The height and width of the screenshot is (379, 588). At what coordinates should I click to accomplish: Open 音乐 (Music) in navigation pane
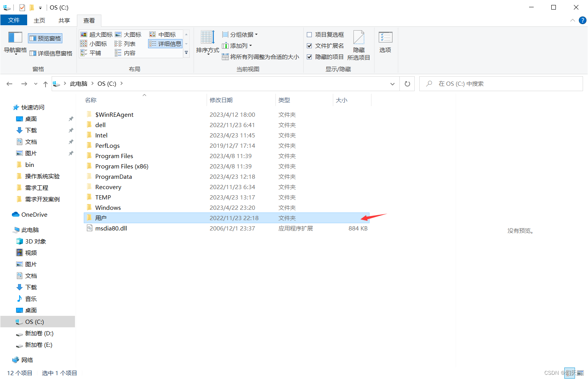click(31, 299)
